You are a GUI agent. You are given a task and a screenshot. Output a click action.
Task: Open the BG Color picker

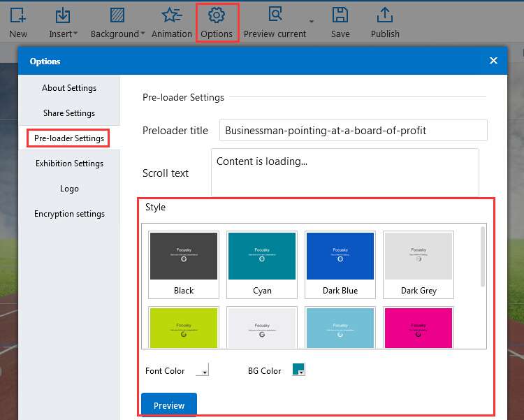coord(298,370)
